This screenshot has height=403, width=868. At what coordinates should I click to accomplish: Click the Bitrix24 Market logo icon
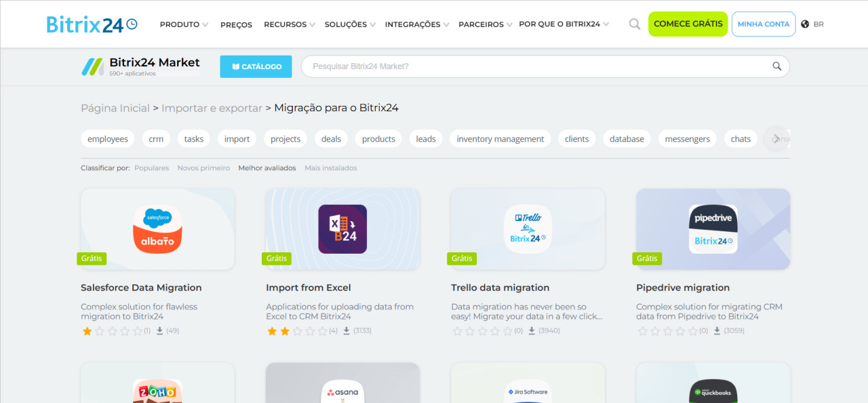[x=93, y=66]
